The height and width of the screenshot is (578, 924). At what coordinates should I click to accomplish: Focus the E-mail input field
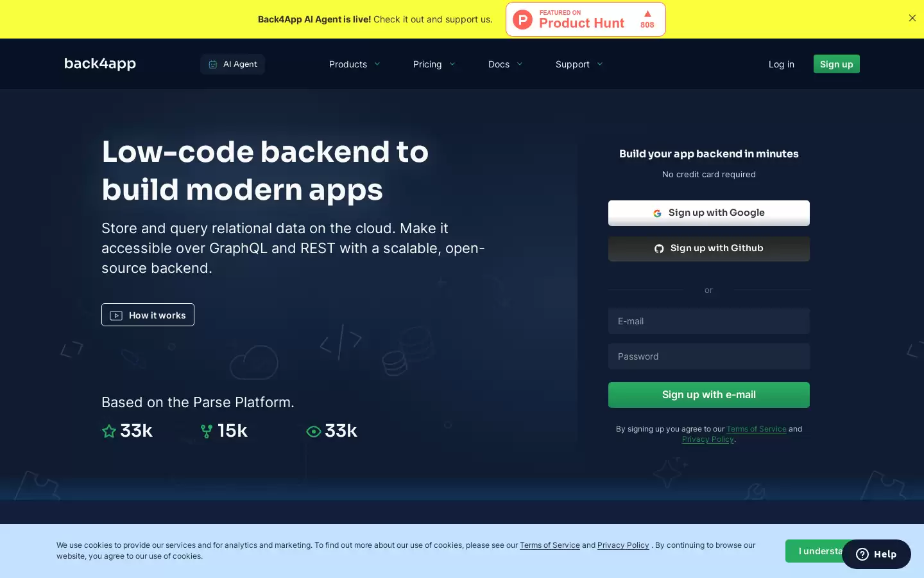tap(709, 321)
